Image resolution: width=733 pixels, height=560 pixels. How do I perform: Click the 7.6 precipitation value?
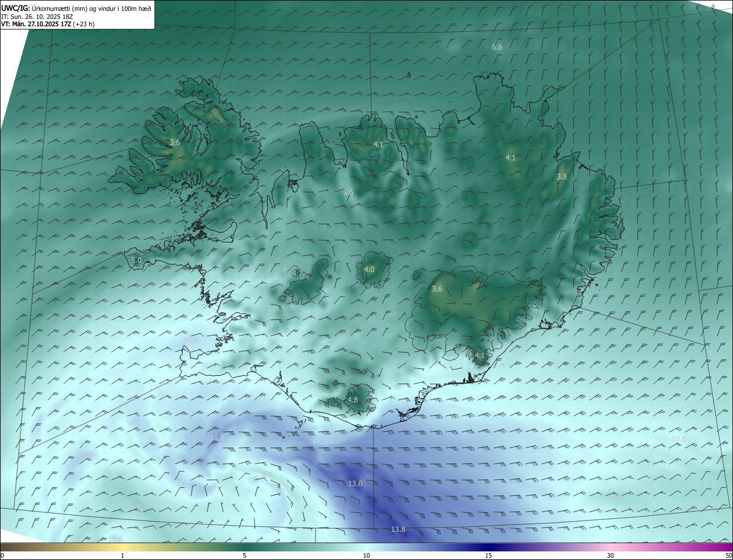348,192
